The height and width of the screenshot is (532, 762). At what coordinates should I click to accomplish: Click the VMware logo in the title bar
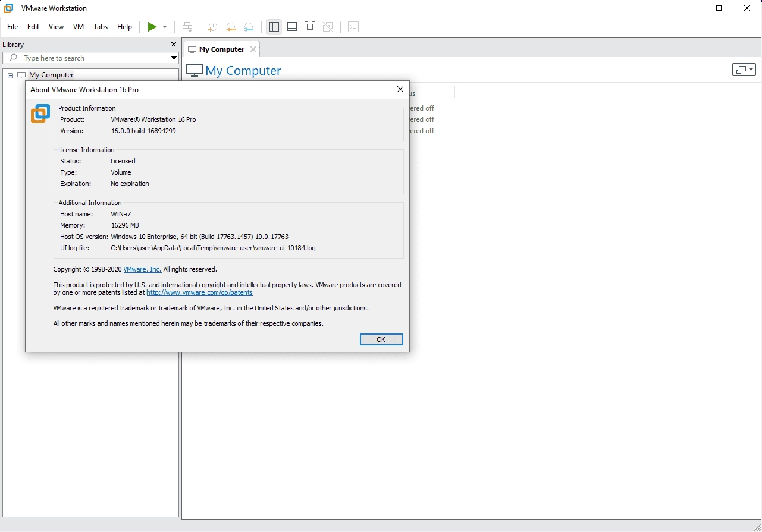tap(9, 8)
